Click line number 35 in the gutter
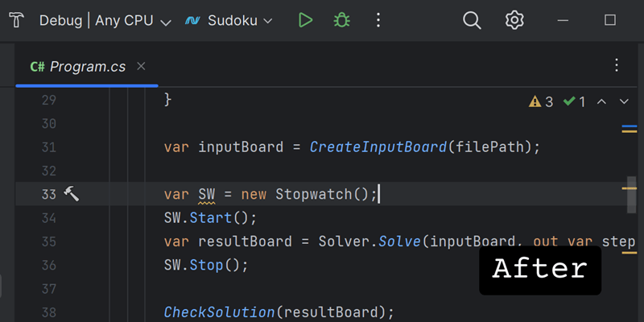The height and width of the screenshot is (322, 644). 48,242
